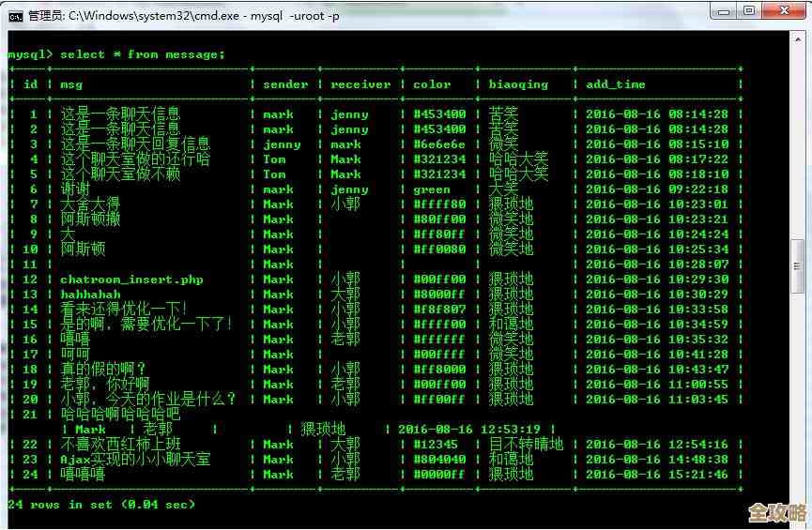Click the 'add_time' column header
This screenshot has height=530, width=812.
coord(616,84)
